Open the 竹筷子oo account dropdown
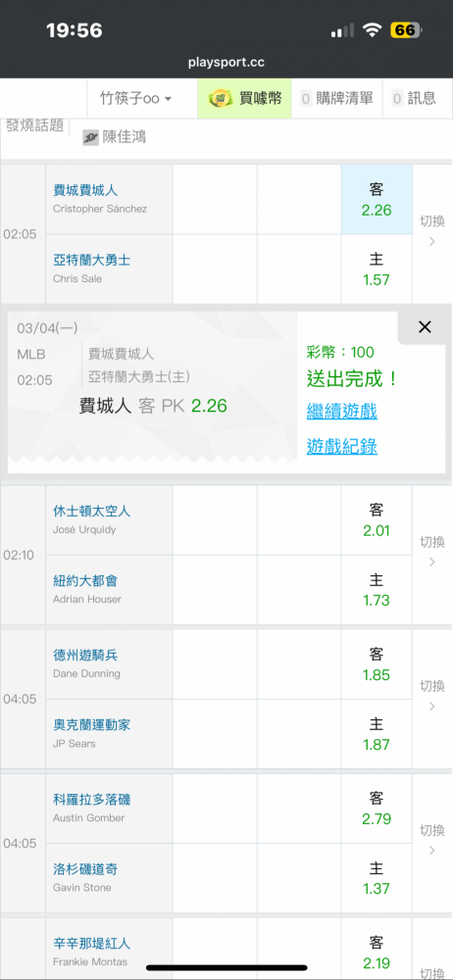This screenshot has height=980, width=453. [x=135, y=98]
